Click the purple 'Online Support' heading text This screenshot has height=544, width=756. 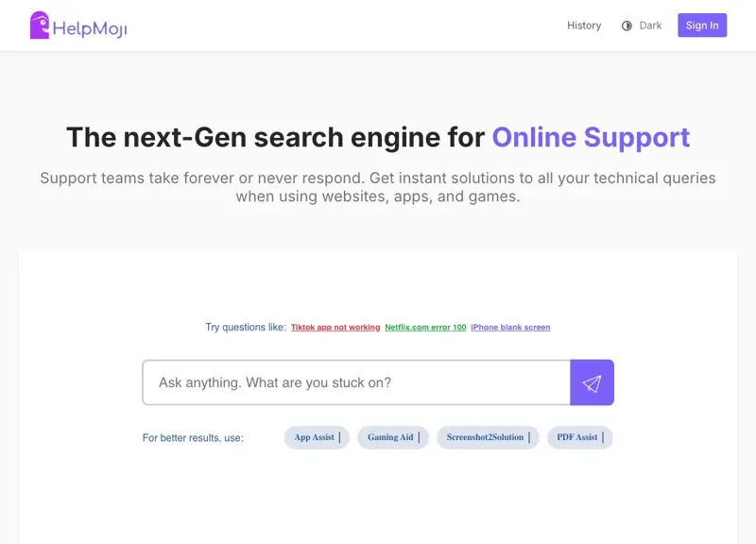pos(591,138)
